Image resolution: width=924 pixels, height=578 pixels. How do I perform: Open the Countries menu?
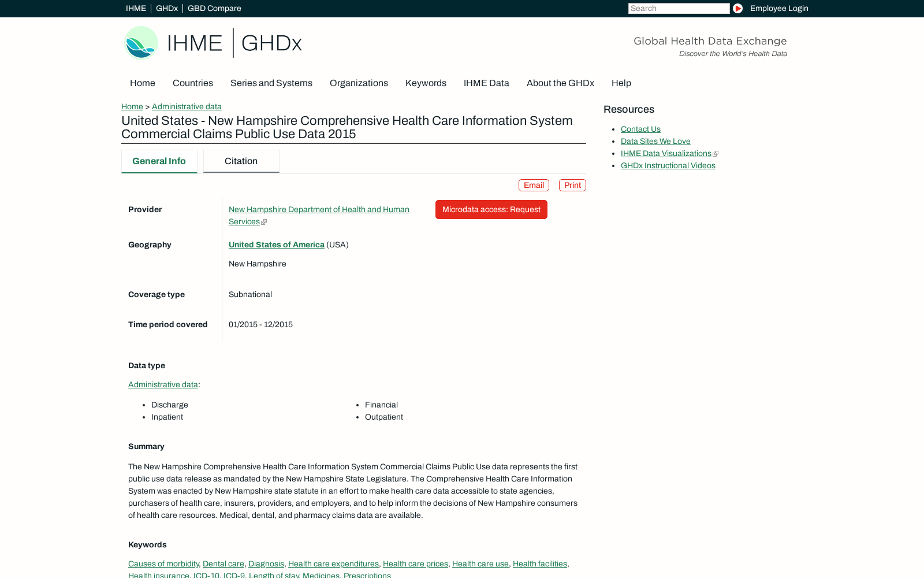click(193, 83)
